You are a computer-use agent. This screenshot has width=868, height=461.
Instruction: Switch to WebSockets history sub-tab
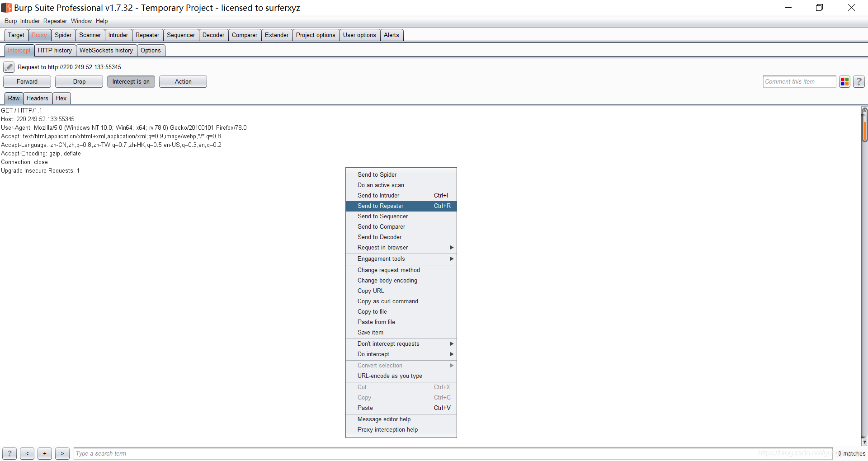pos(106,51)
